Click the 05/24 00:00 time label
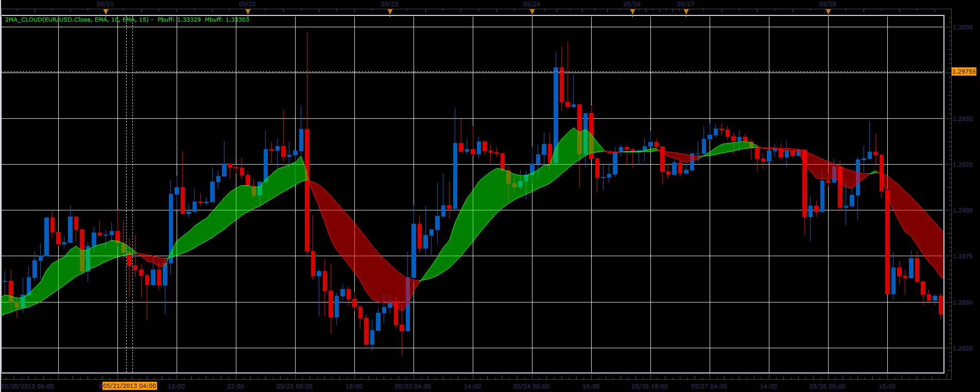 pyautogui.click(x=531, y=386)
